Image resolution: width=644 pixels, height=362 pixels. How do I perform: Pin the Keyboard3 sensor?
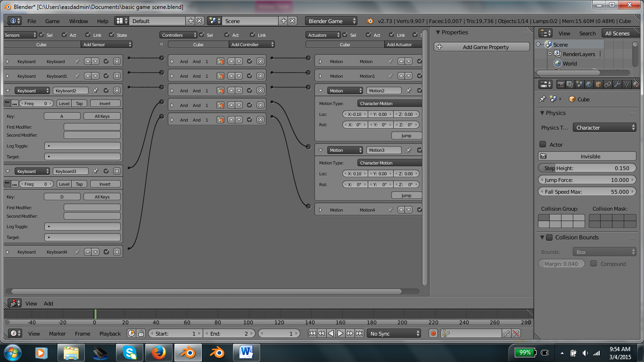[95, 171]
